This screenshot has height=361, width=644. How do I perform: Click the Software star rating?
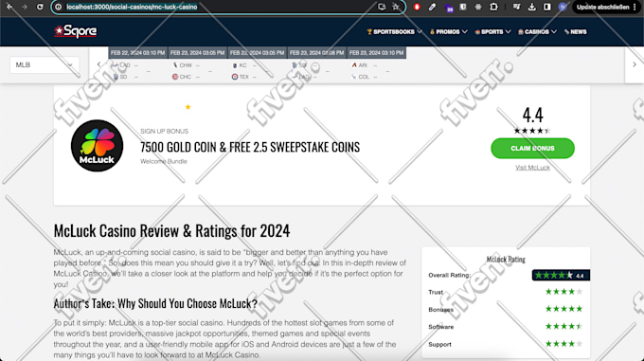(563, 327)
